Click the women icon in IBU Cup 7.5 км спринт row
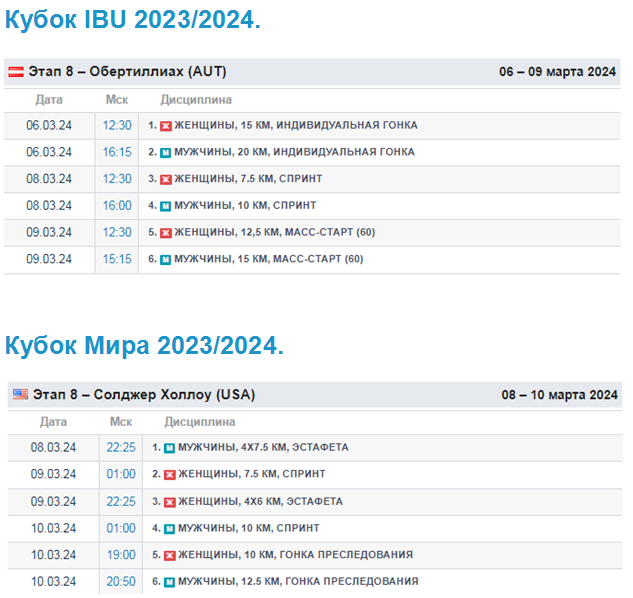The image size is (633, 598). coord(166,179)
